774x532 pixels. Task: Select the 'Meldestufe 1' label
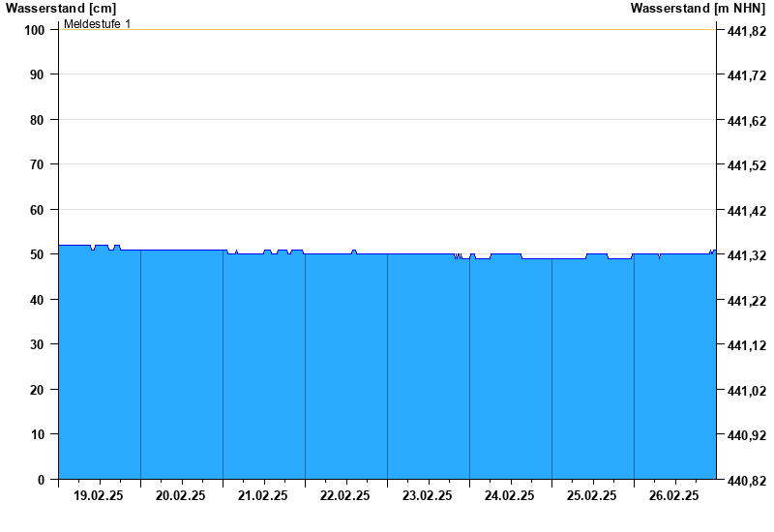(x=98, y=23)
